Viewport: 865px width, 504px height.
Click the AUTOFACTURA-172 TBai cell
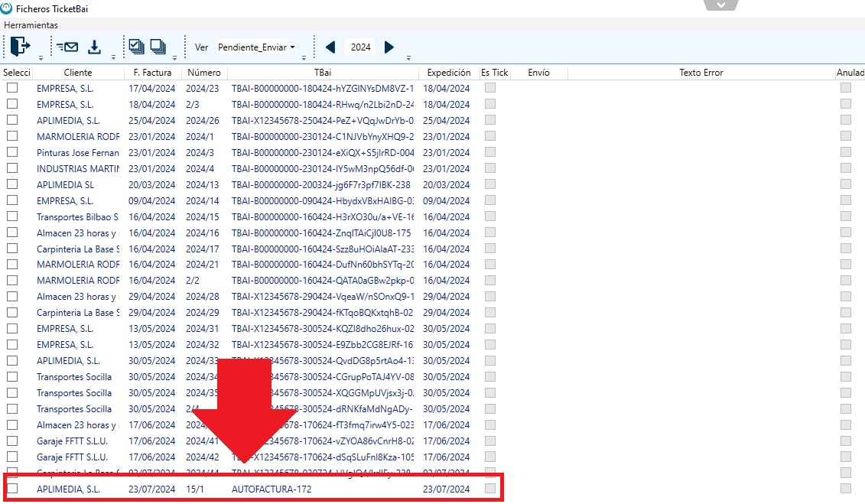pos(272,489)
